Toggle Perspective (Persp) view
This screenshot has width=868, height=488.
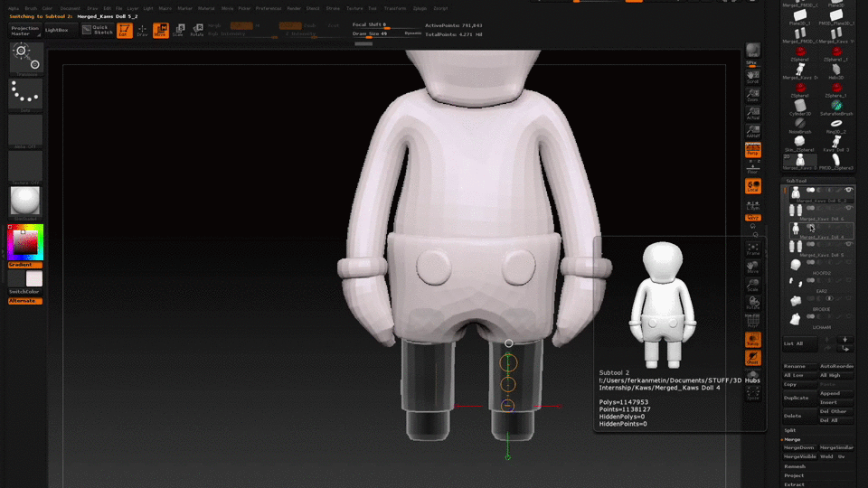[753, 149]
